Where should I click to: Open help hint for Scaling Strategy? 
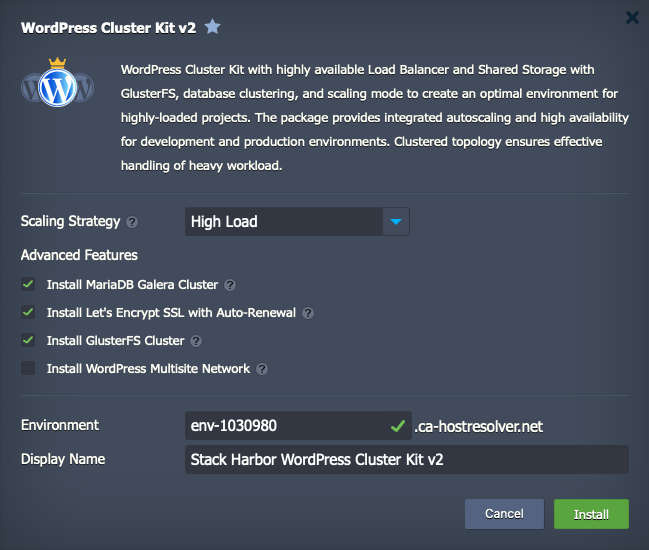pos(132,222)
